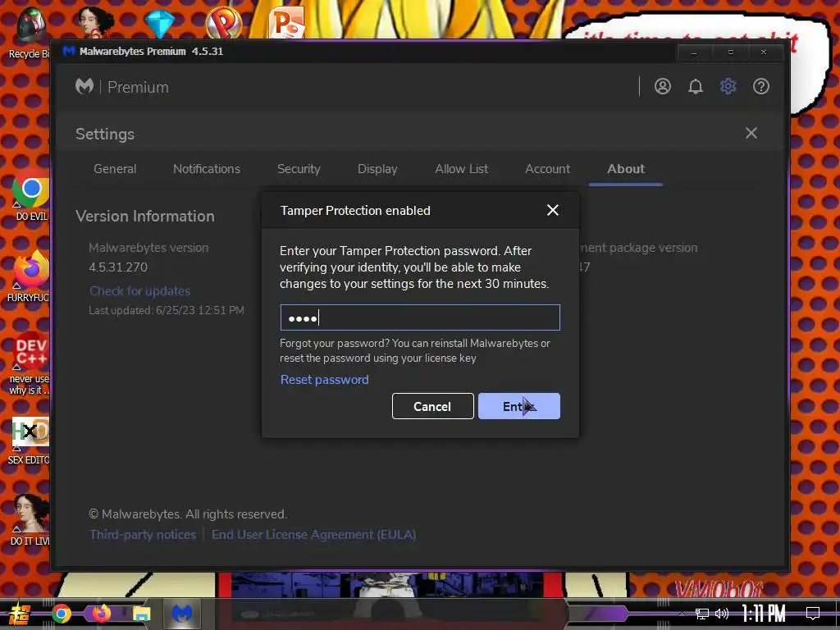Click the Tamper Protection password field
Screen dimensions: 840x630
tap(420, 317)
